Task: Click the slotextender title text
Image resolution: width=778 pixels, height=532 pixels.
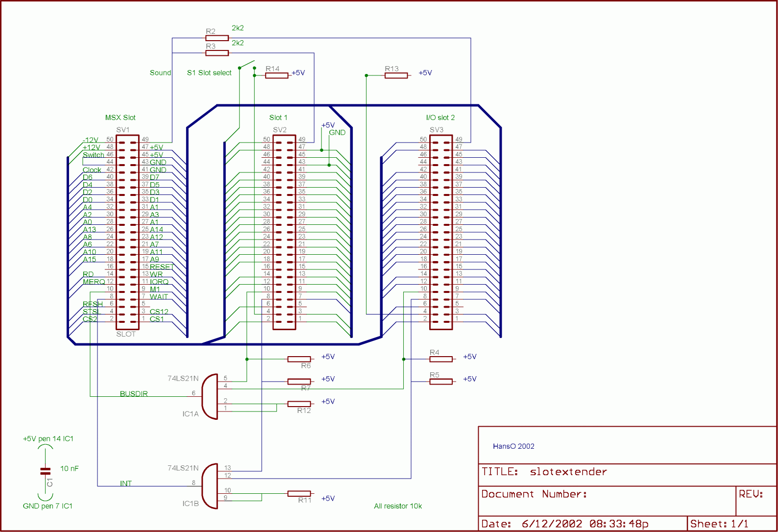Action: pyautogui.click(x=568, y=472)
